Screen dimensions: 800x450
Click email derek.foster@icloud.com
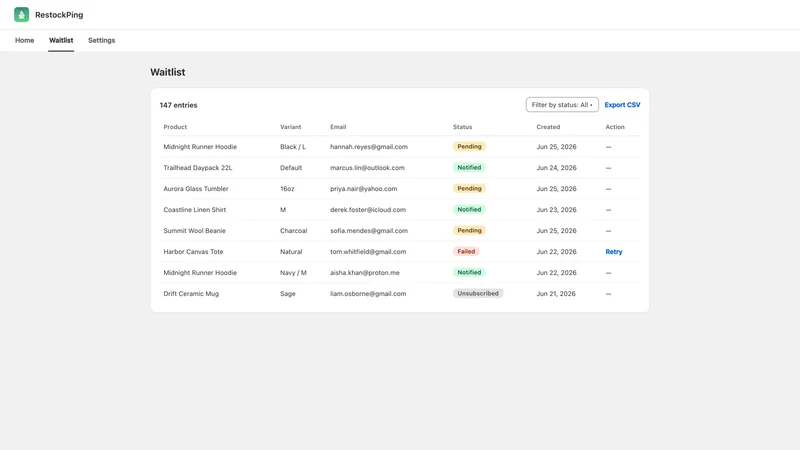coord(368,210)
